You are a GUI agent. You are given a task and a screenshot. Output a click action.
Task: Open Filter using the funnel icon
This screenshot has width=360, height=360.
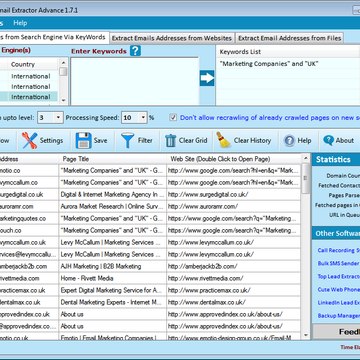[x=137, y=140]
